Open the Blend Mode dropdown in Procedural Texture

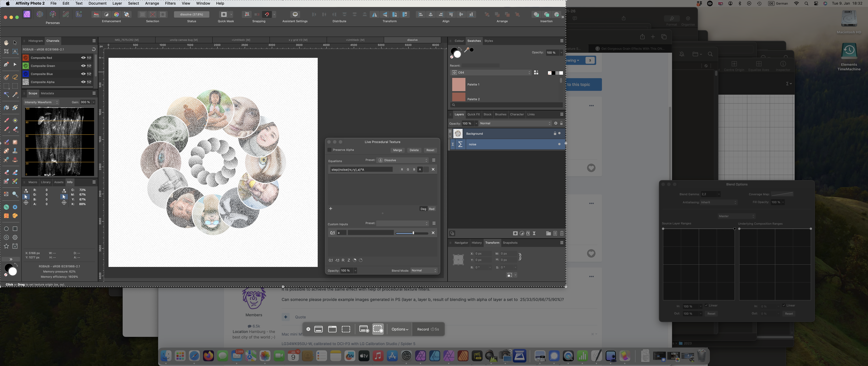click(x=424, y=271)
